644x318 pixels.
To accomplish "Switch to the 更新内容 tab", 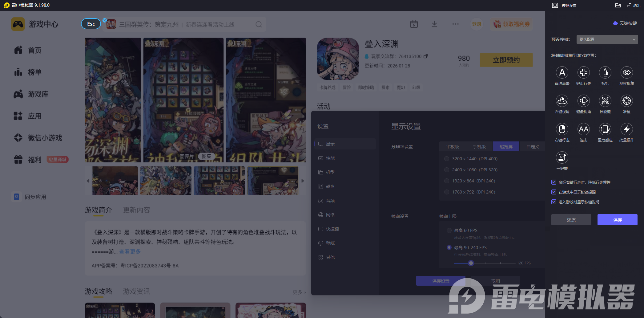I will pyautogui.click(x=136, y=210).
